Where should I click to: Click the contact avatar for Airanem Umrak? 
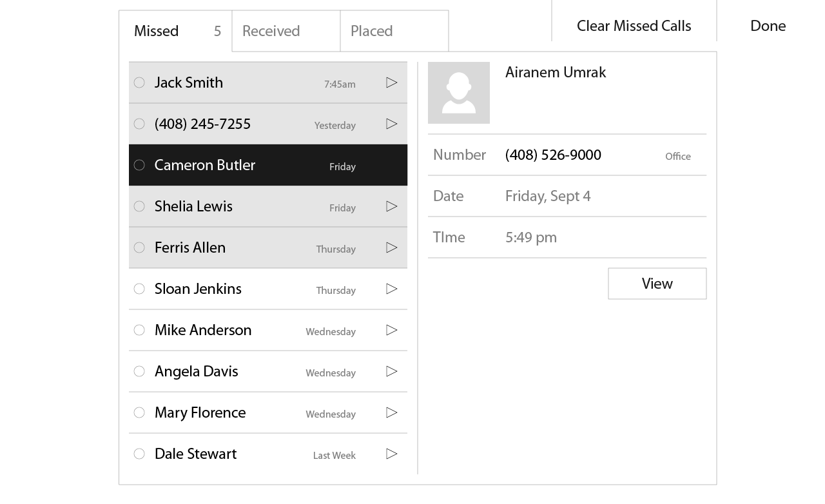coord(459,93)
